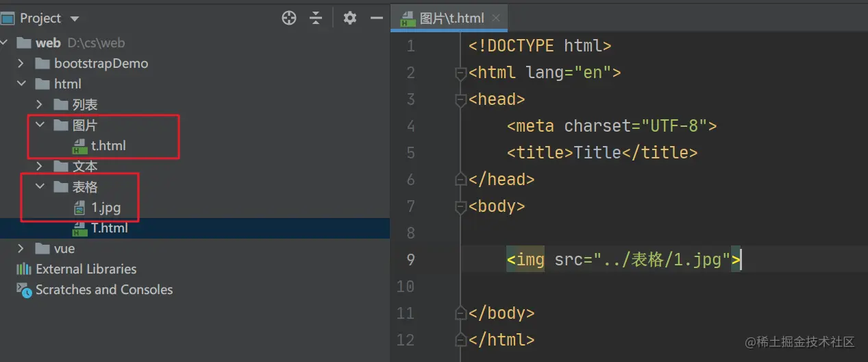Click fold marker at closing head tag
The width and height of the screenshot is (868, 362).
click(x=460, y=180)
